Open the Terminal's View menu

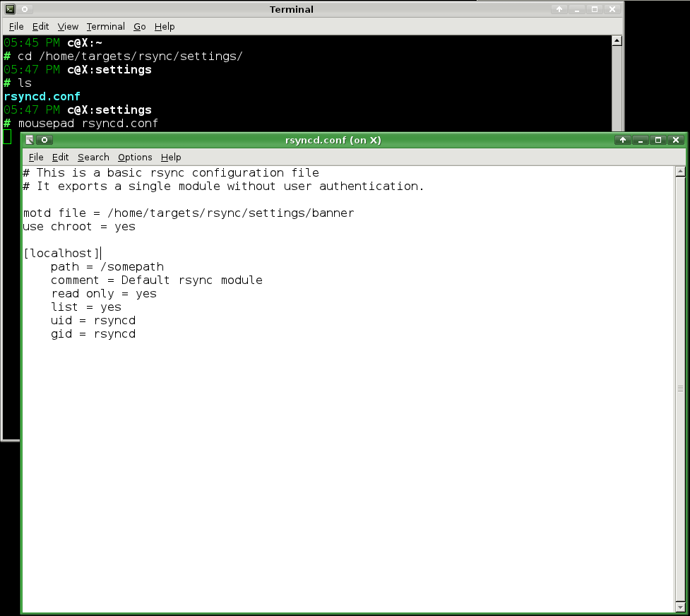[x=68, y=26]
